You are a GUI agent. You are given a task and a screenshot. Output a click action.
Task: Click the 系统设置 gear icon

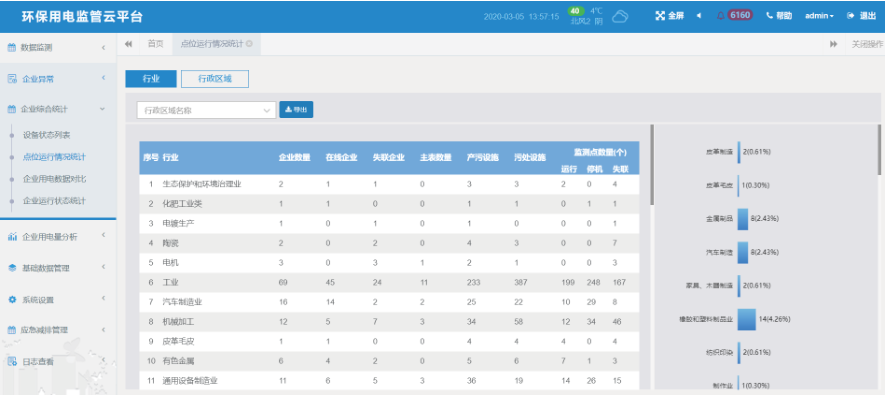point(12,300)
